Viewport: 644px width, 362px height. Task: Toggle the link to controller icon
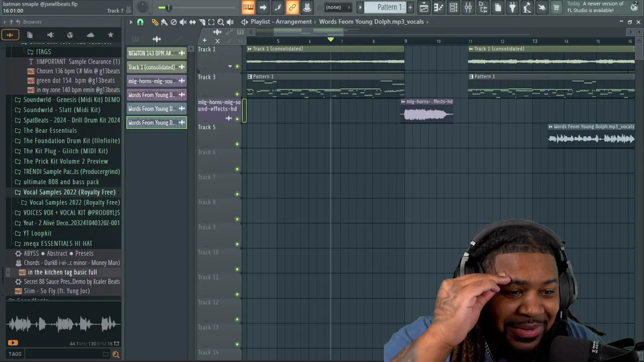(x=292, y=7)
